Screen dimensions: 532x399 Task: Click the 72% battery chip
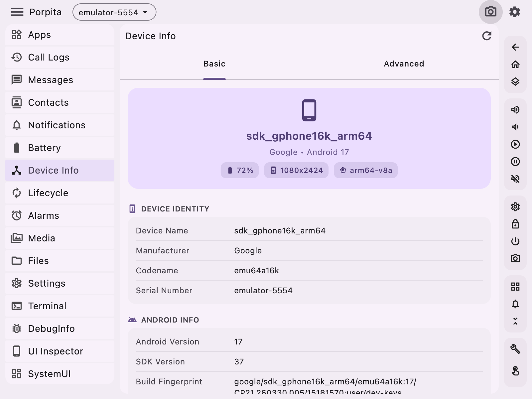coord(240,170)
